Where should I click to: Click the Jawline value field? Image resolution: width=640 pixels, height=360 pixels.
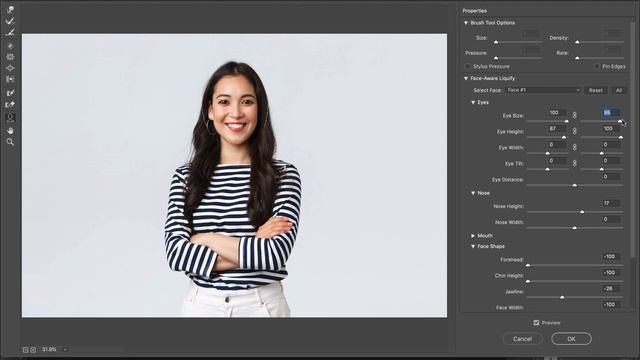(x=612, y=289)
